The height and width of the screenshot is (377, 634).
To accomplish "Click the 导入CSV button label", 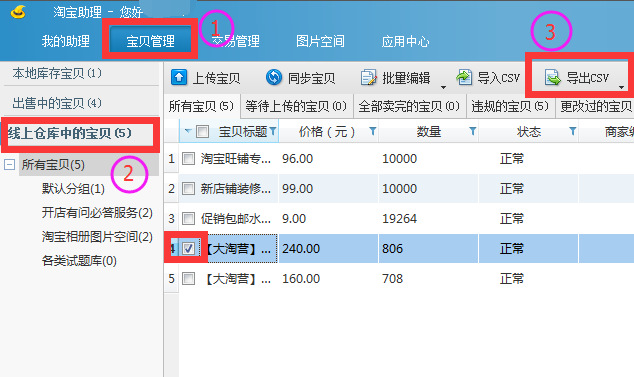I will pyautogui.click(x=499, y=78).
